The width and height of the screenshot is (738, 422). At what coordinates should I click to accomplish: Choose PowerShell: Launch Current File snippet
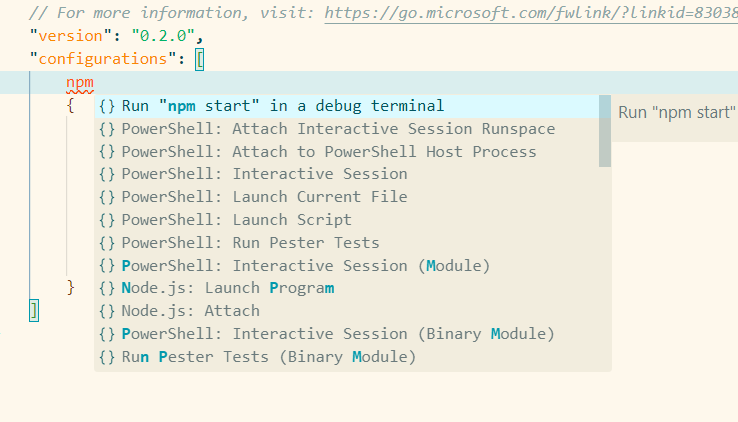click(347, 197)
